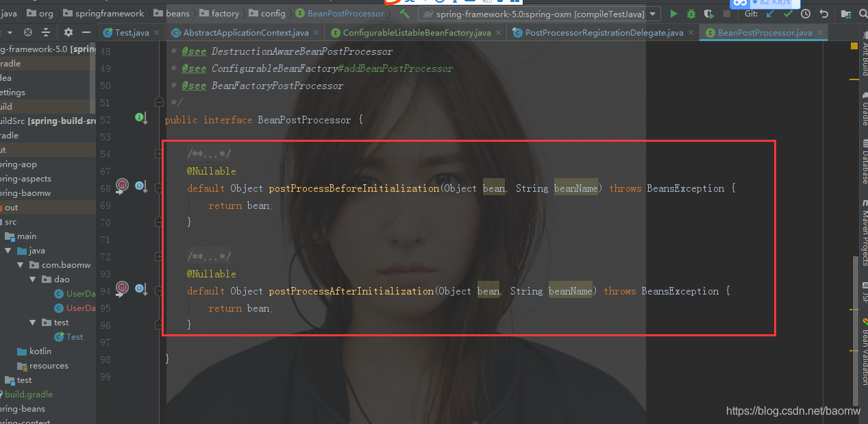Close the BeanPostProcessor.java tab
Screen dimensions: 868x424
coord(820,33)
